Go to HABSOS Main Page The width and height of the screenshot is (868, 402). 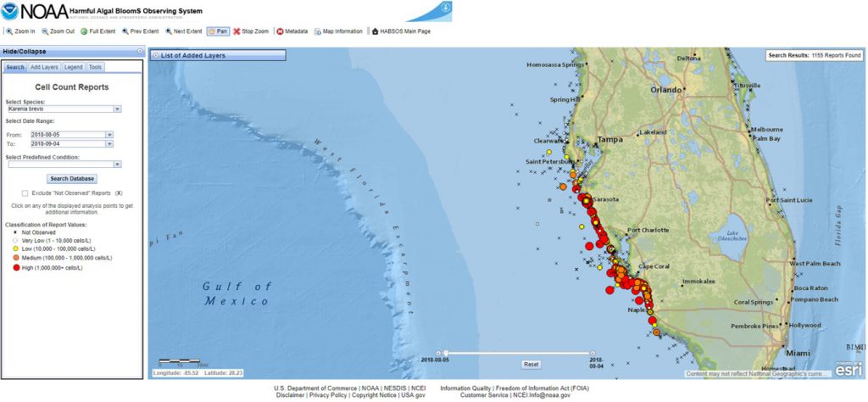point(402,31)
